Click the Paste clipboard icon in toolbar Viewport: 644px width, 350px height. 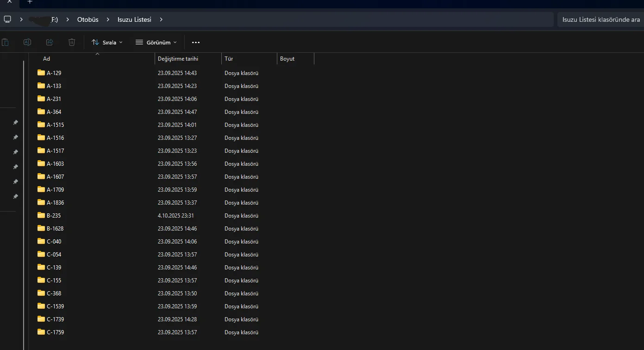(x=5, y=42)
